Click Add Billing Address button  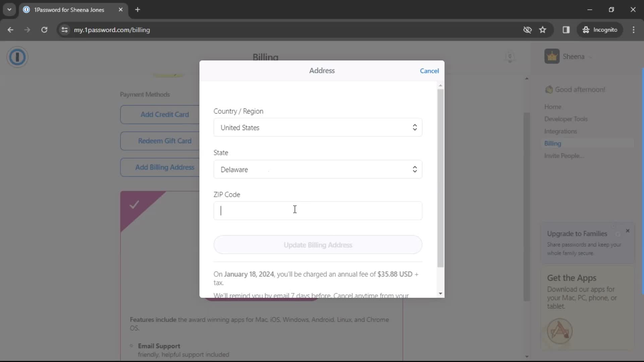pos(160,167)
